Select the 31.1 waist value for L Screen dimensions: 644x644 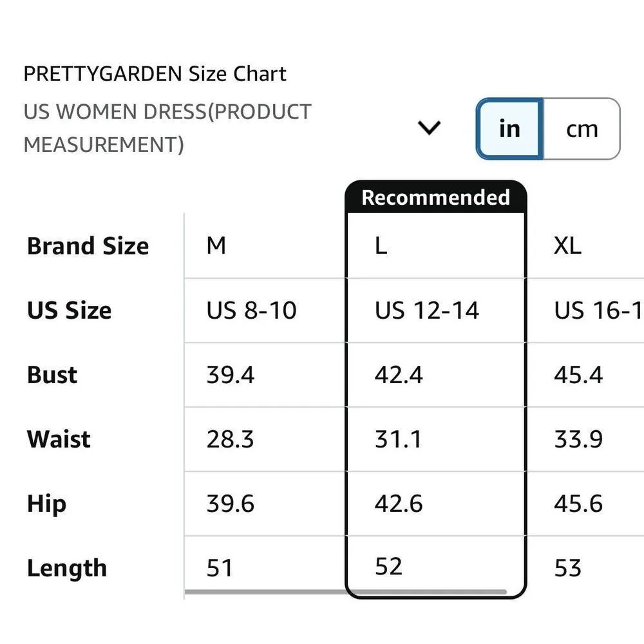(x=398, y=439)
